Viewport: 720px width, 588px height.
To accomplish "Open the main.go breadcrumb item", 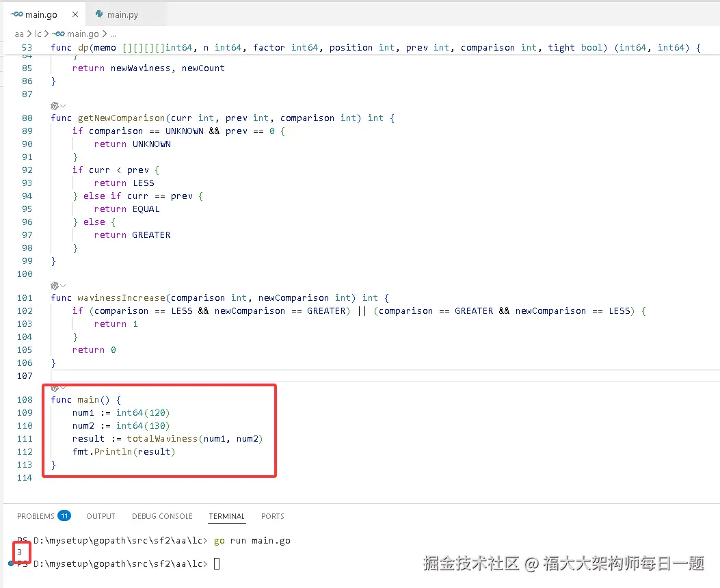I will pos(76,34).
